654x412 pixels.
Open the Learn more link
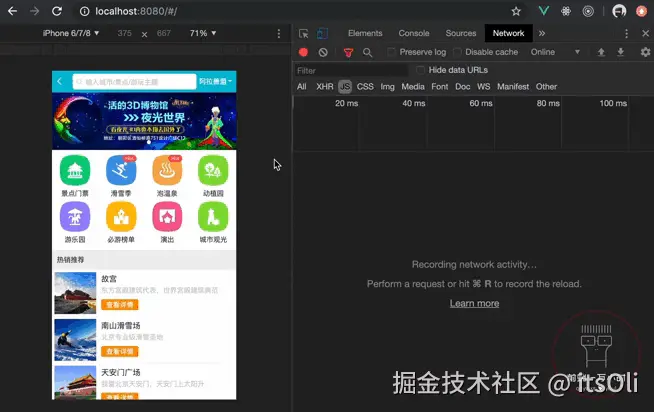point(474,304)
